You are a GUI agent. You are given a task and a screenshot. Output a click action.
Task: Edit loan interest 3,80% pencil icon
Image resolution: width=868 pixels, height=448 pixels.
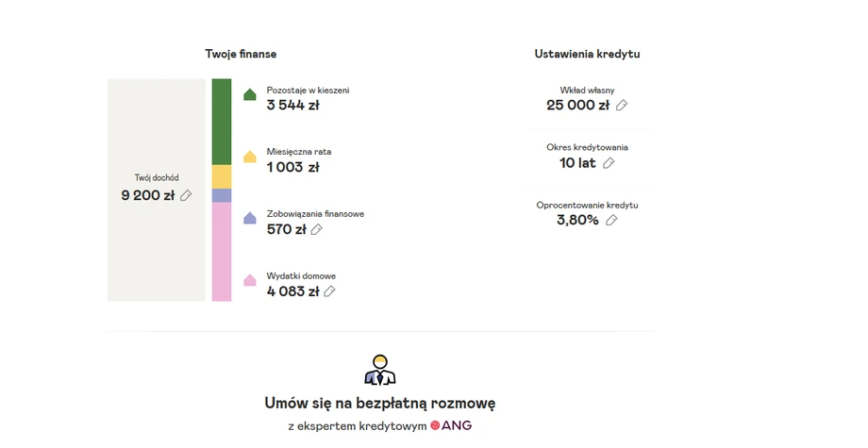tap(611, 220)
